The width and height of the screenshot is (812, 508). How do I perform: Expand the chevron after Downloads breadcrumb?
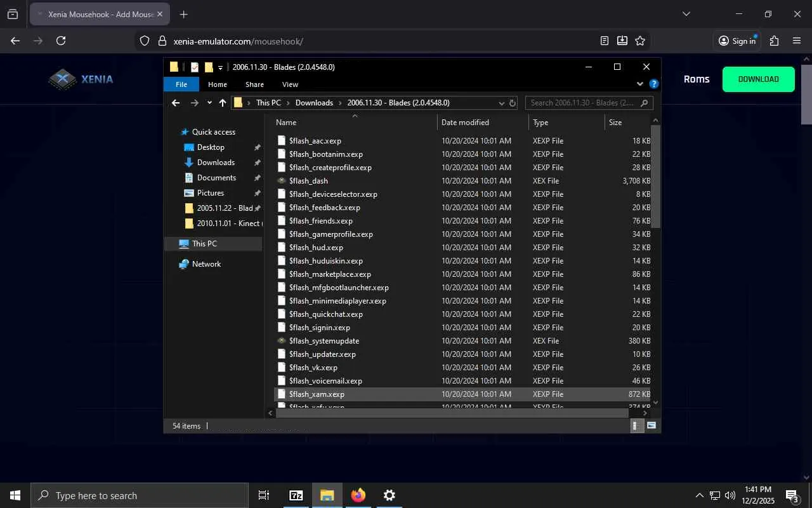click(340, 103)
